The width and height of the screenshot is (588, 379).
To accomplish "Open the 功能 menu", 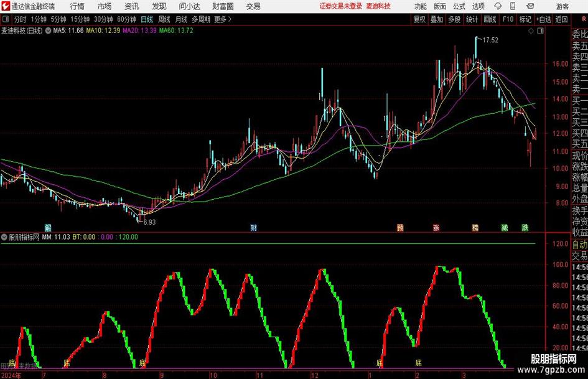I will (x=421, y=6).
